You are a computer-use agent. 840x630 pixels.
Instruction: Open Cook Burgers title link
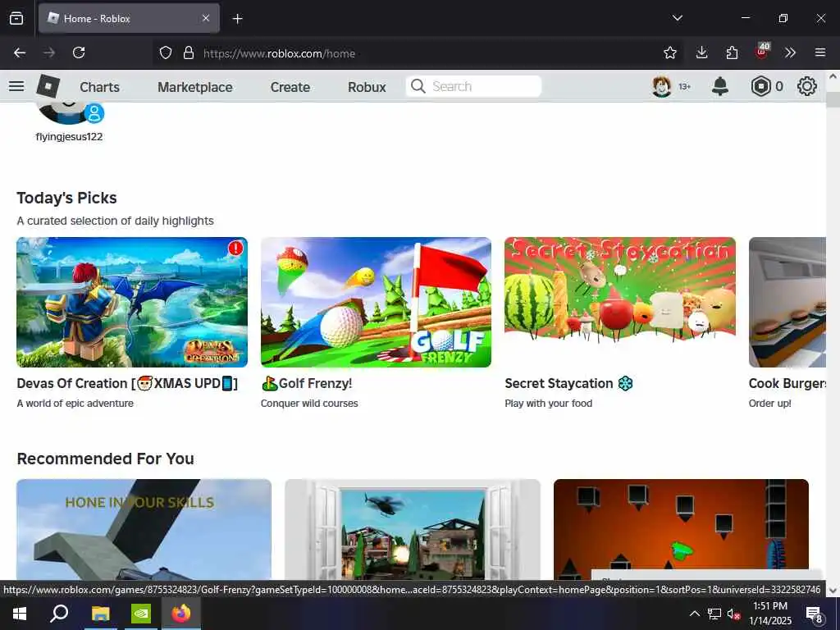click(787, 384)
